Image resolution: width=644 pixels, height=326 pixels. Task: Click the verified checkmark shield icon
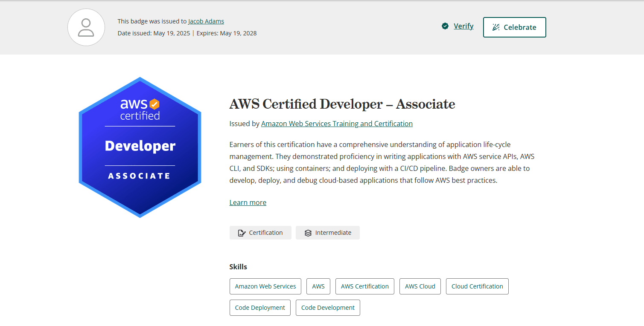pyautogui.click(x=445, y=26)
